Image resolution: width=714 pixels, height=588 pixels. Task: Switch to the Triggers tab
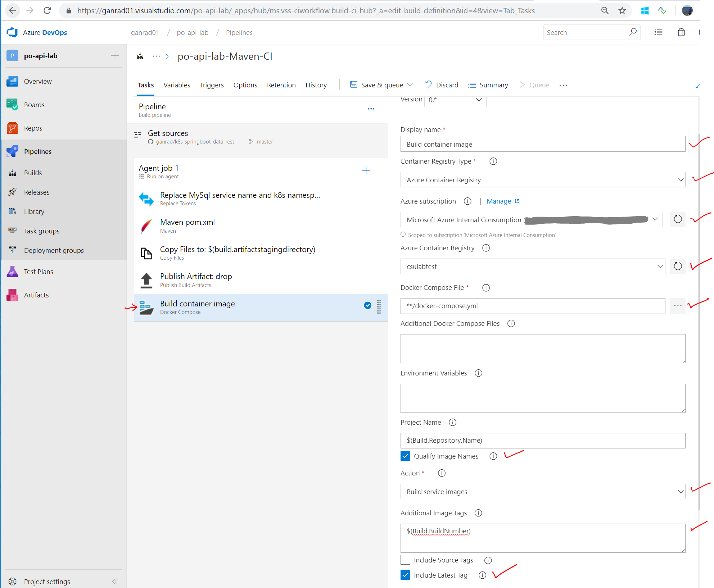tap(212, 85)
